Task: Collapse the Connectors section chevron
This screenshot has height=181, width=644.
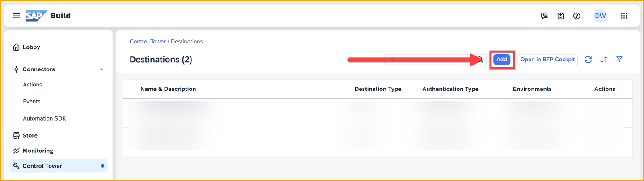Action: [102, 69]
